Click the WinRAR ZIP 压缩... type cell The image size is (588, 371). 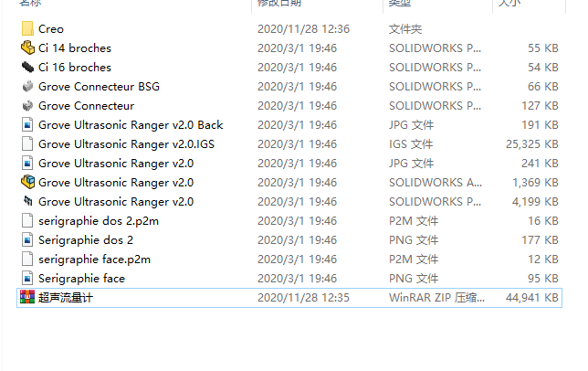pyautogui.click(x=436, y=298)
